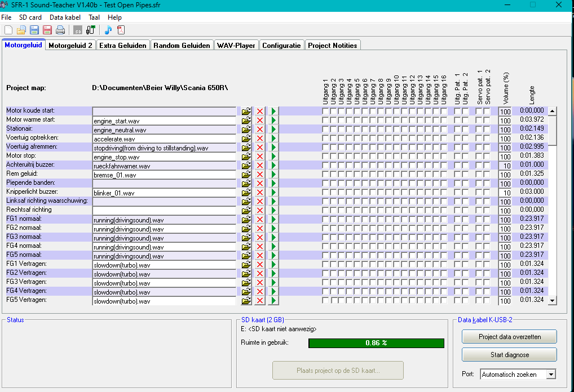Click the Start diagnose button

tap(509, 355)
